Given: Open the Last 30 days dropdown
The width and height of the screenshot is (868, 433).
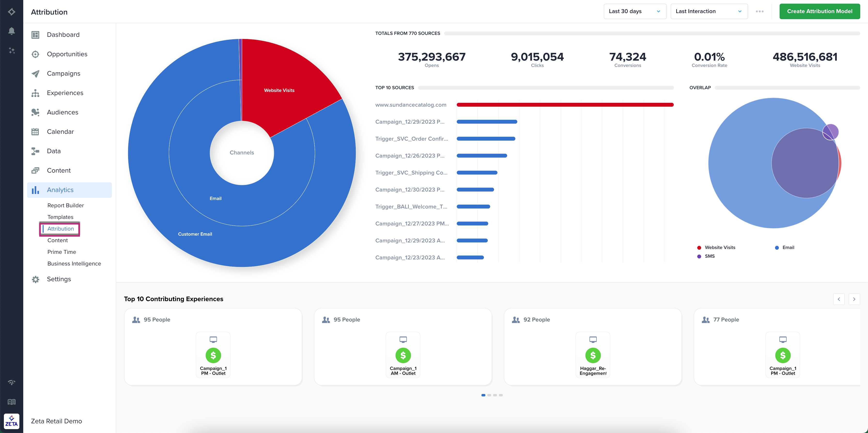Looking at the screenshot, I should click(635, 11).
